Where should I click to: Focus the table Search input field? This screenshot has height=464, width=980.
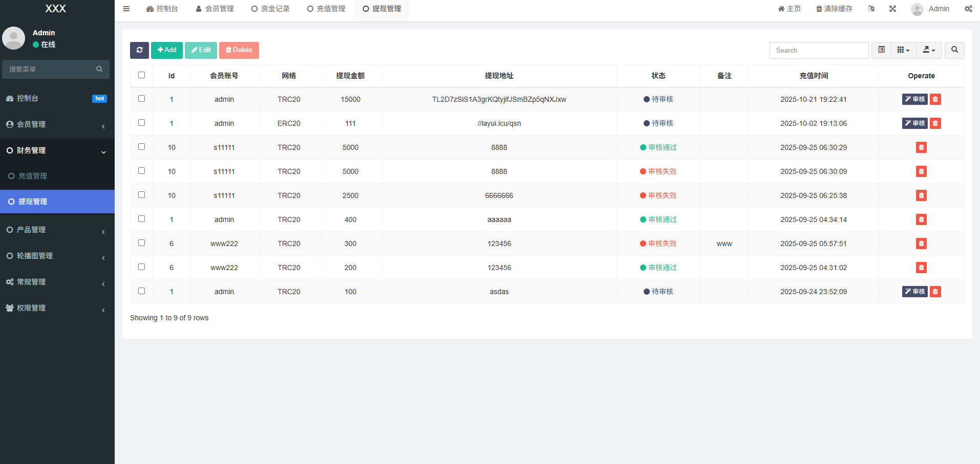click(x=818, y=50)
